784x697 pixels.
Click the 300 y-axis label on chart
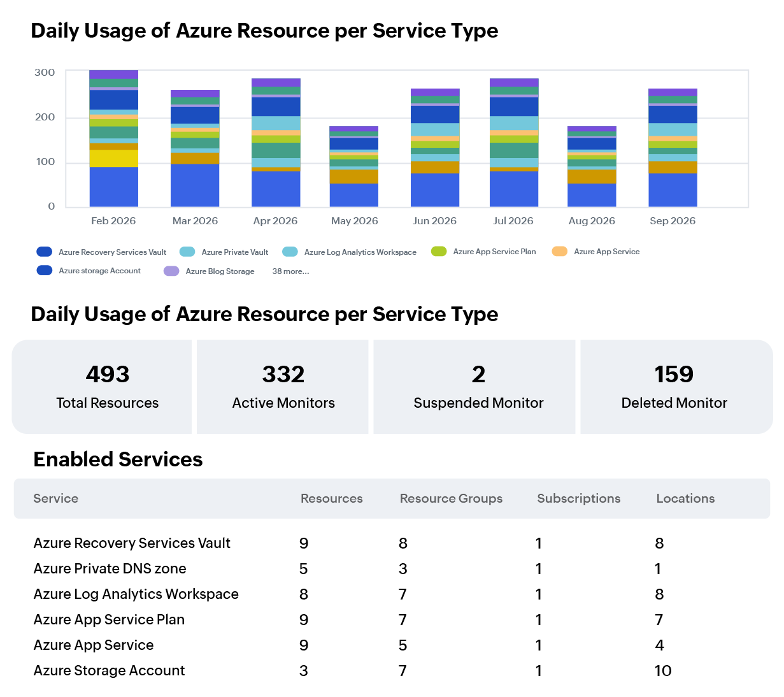coord(45,72)
